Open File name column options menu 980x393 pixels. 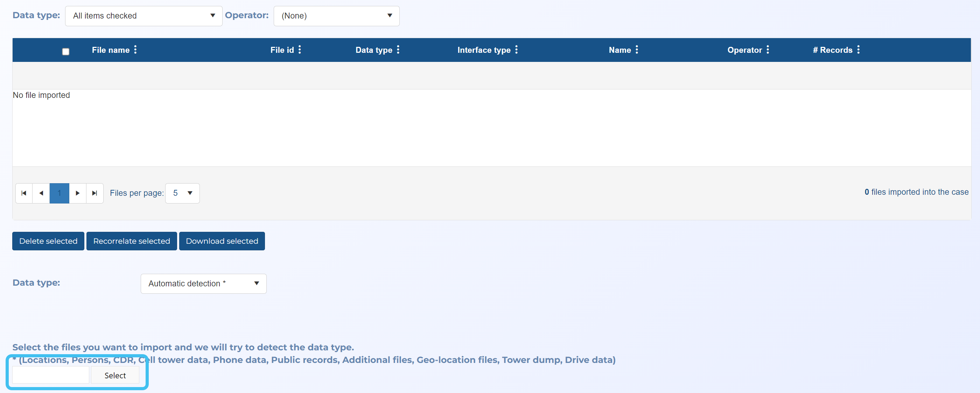click(x=135, y=50)
